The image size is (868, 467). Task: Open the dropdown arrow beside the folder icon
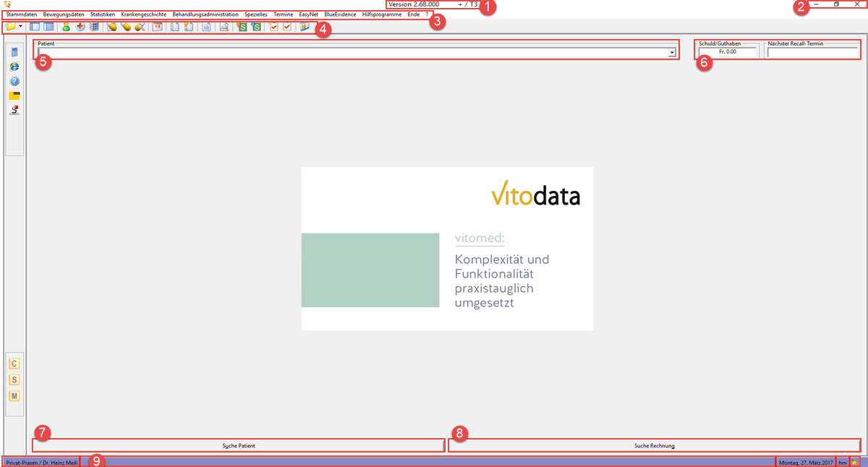click(x=20, y=27)
